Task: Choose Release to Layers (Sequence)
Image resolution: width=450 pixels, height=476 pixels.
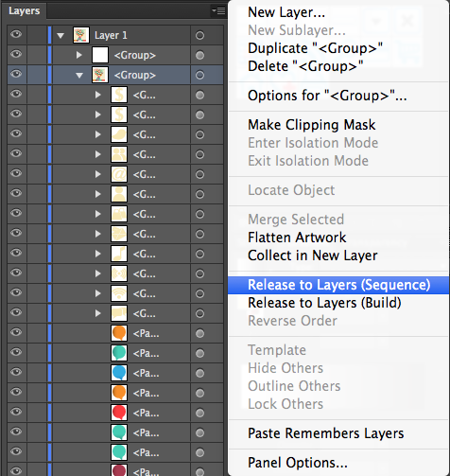Action: tap(338, 285)
